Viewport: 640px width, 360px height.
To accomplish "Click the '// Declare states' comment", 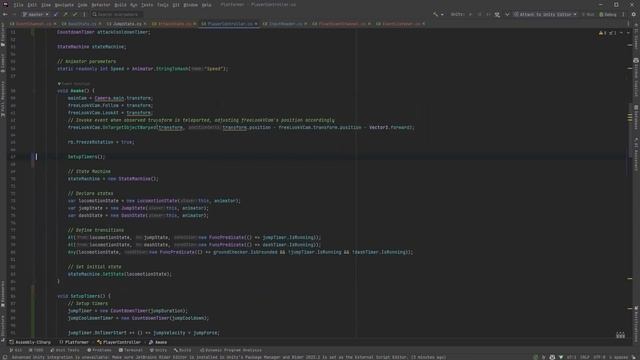I will pyautogui.click(x=91, y=193).
